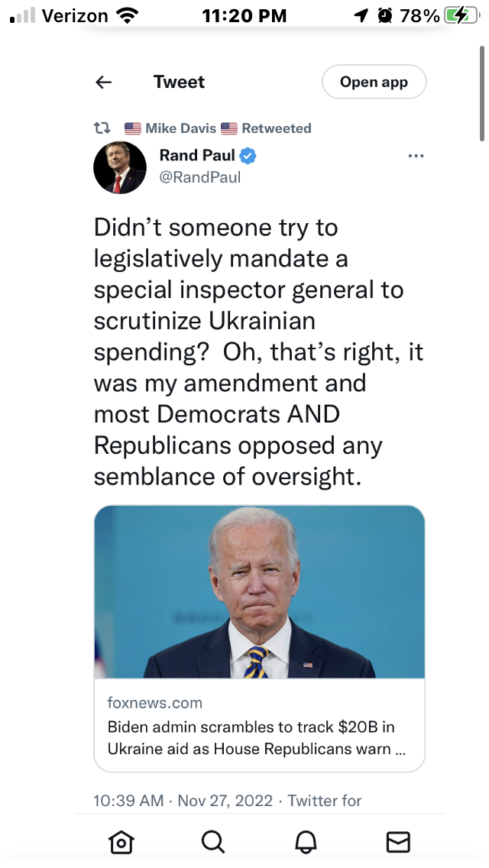Click the foxnews.com domain label
Screen dimensions: 489x868
tap(155, 703)
